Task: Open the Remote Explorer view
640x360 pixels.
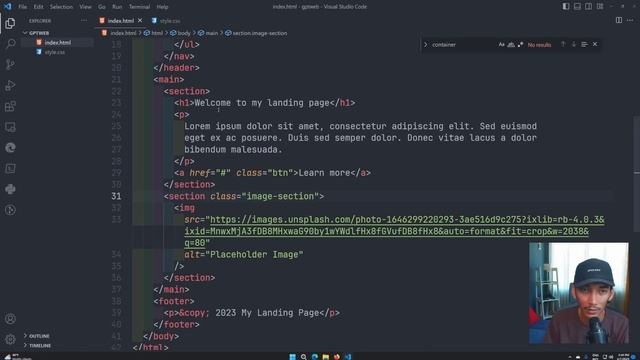Action: [x=10, y=127]
